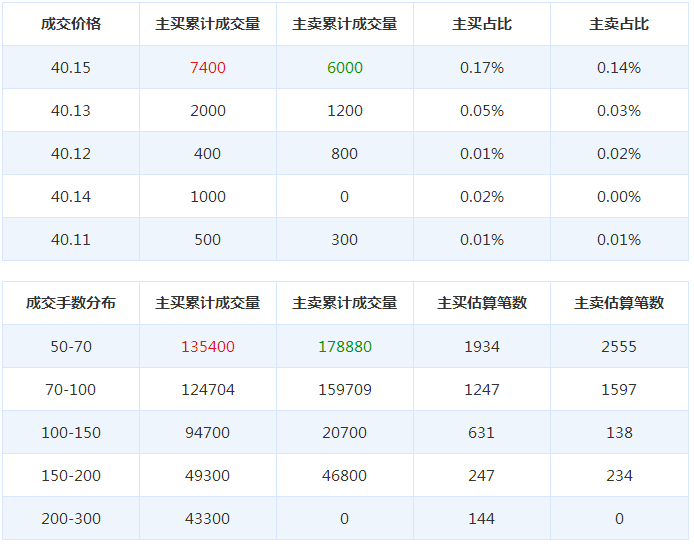Select the value 300 in row 40.11

tap(345, 239)
